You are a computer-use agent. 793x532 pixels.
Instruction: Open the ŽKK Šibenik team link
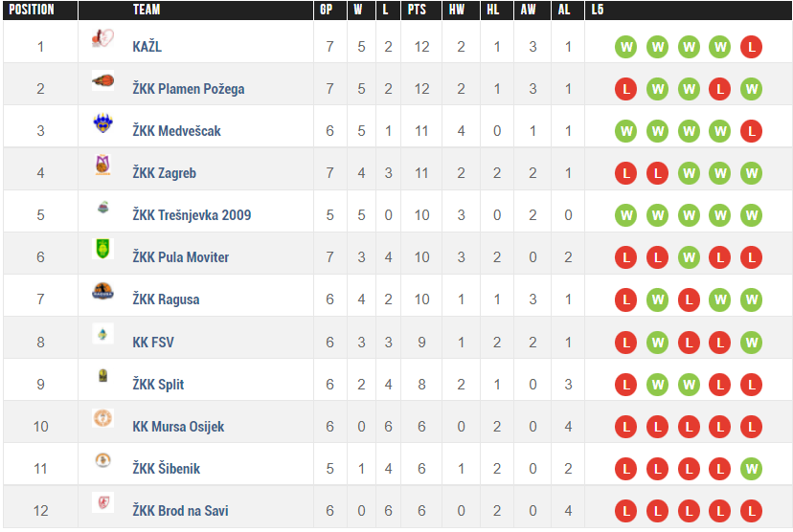point(166,469)
